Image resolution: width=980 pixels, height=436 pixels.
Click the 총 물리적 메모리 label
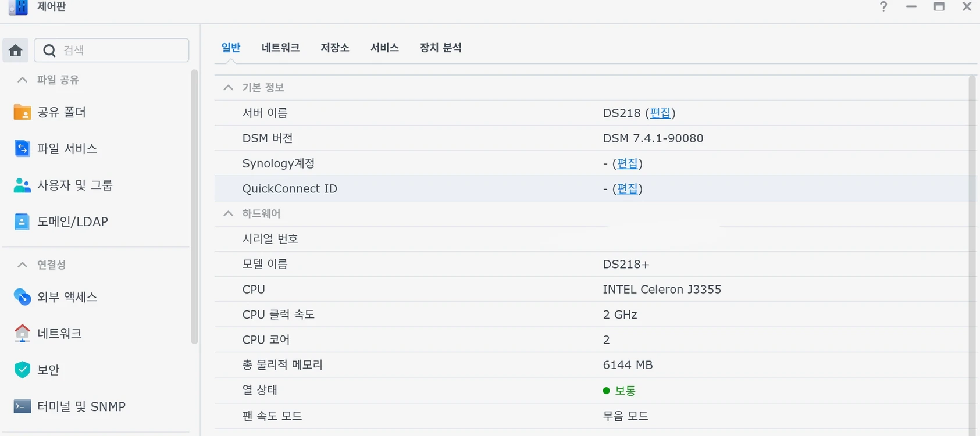pyautogui.click(x=282, y=365)
